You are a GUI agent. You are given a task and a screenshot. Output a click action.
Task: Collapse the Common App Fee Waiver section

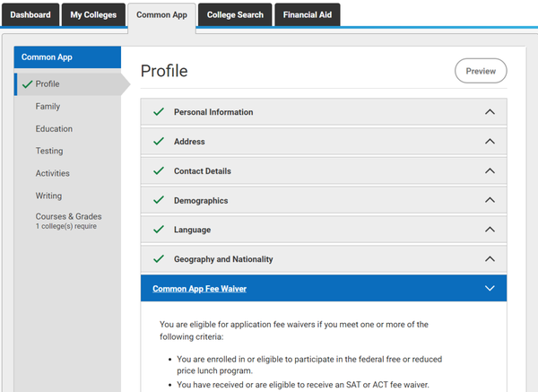[490, 289]
